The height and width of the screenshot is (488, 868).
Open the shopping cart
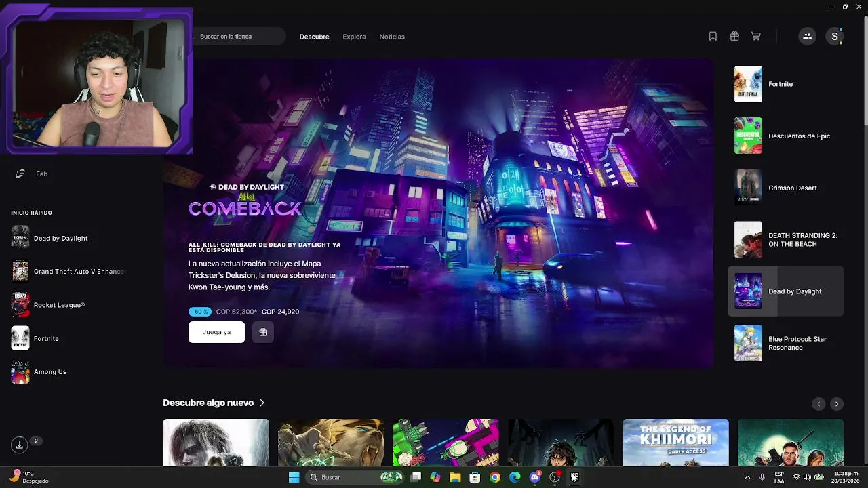coord(756,37)
